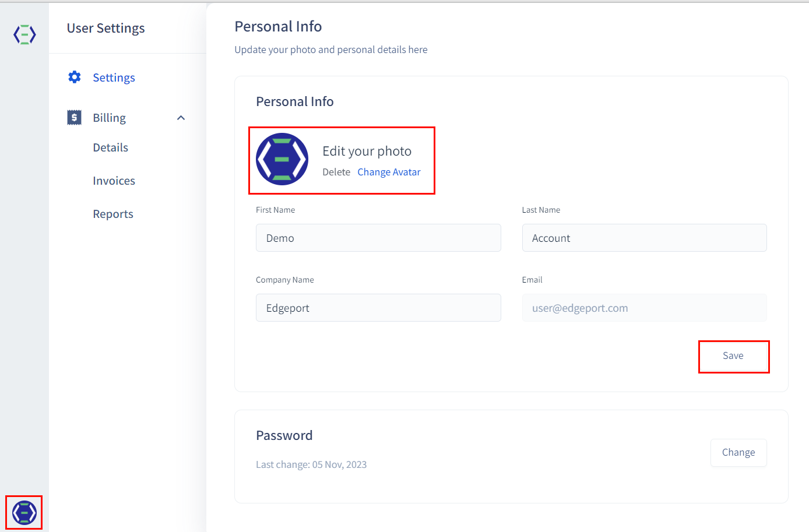Click the Edgeport logo at top left
The image size is (809, 532).
(x=24, y=34)
